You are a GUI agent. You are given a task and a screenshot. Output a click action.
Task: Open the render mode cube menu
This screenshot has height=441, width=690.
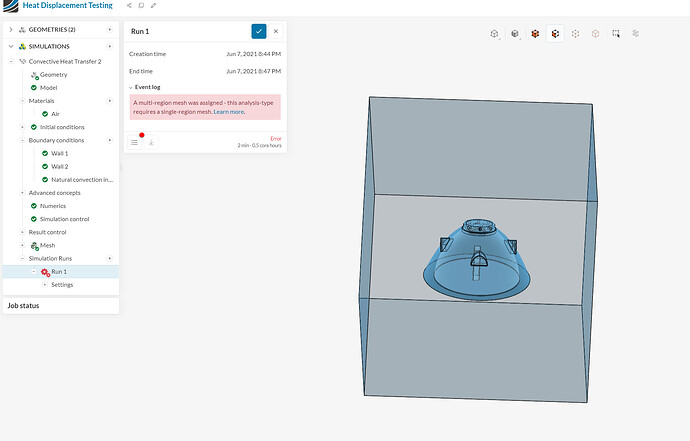514,33
